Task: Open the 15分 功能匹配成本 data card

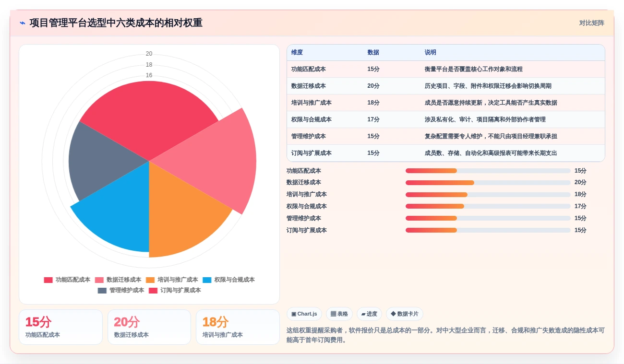Action: click(x=60, y=327)
